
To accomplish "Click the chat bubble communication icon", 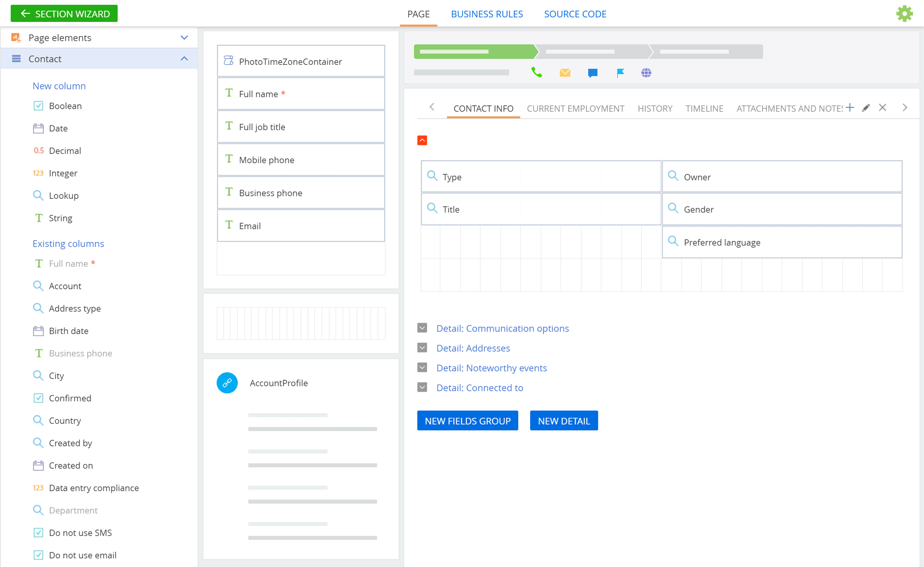I will coord(592,72).
